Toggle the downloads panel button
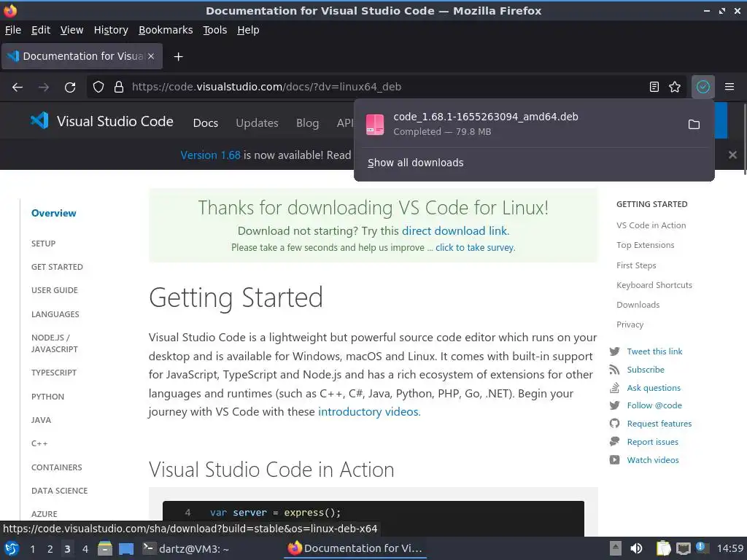The width and height of the screenshot is (747, 560). 703,87
